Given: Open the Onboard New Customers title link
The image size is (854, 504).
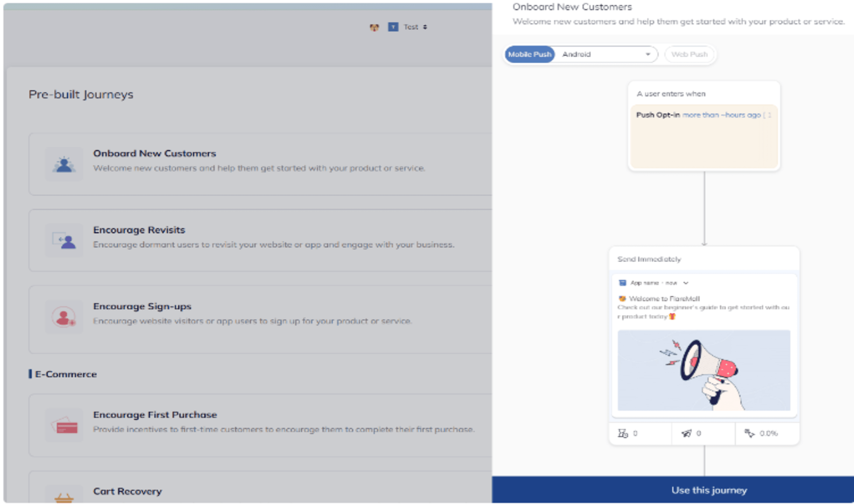Looking at the screenshot, I should point(572,6).
